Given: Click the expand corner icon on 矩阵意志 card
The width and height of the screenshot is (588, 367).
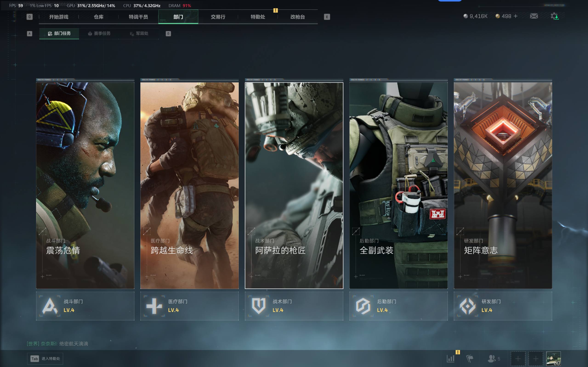Looking at the screenshot, I should (460, 231).
